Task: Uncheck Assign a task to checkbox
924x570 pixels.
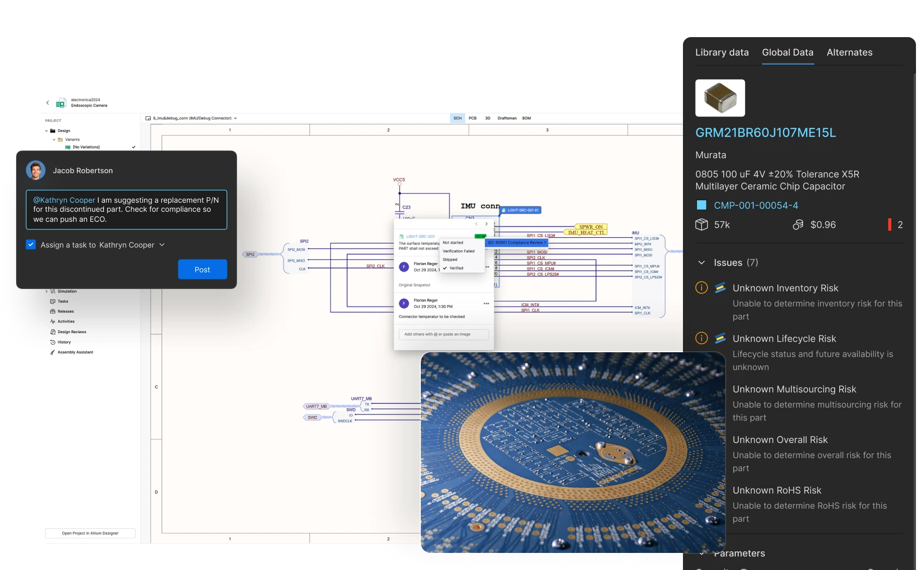Action: 31,245
